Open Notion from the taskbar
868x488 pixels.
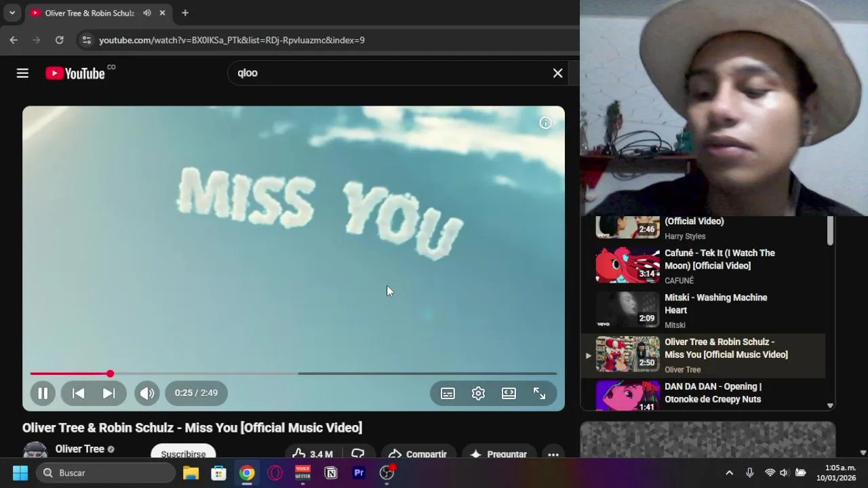tap(331, 472)
